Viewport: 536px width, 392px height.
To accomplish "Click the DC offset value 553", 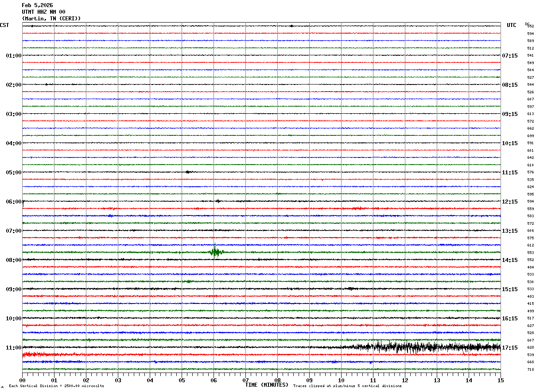I will 530,253.
